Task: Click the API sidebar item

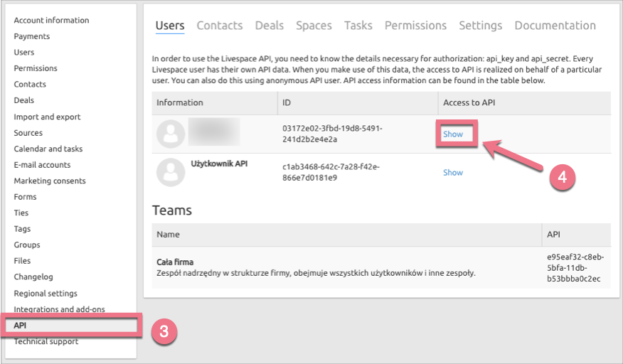Action: coord(20,325)
